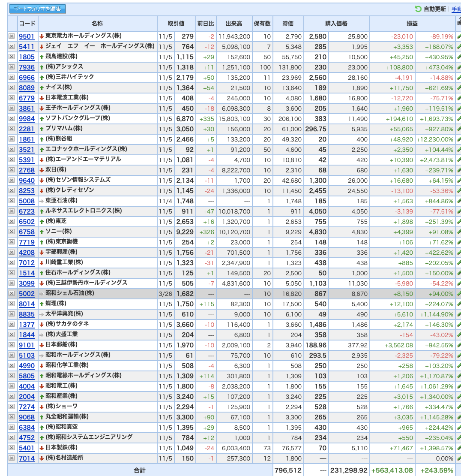Delete the row for code 5411
Viewport: 461px width, 476px height.
(x=12, y=46)
